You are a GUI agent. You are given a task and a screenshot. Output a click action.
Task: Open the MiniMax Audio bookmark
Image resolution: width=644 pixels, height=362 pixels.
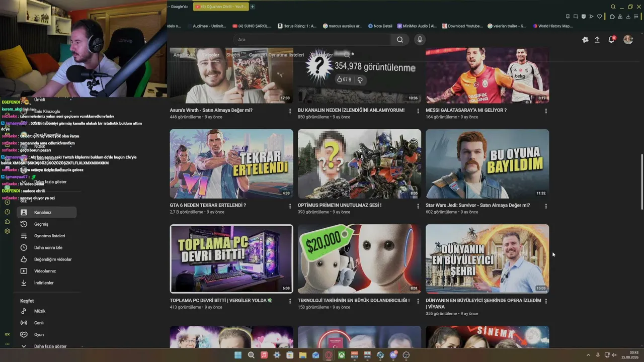(x=417, y=26)
